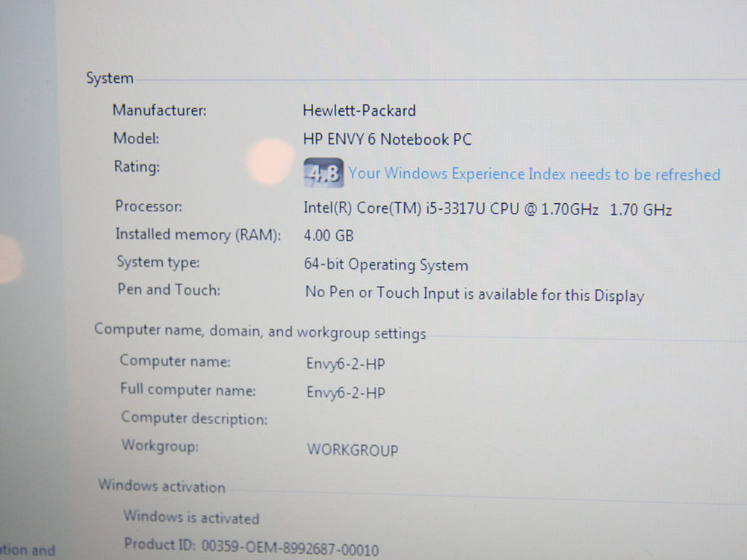Select the WORKGROUP value

pos(353,449)
